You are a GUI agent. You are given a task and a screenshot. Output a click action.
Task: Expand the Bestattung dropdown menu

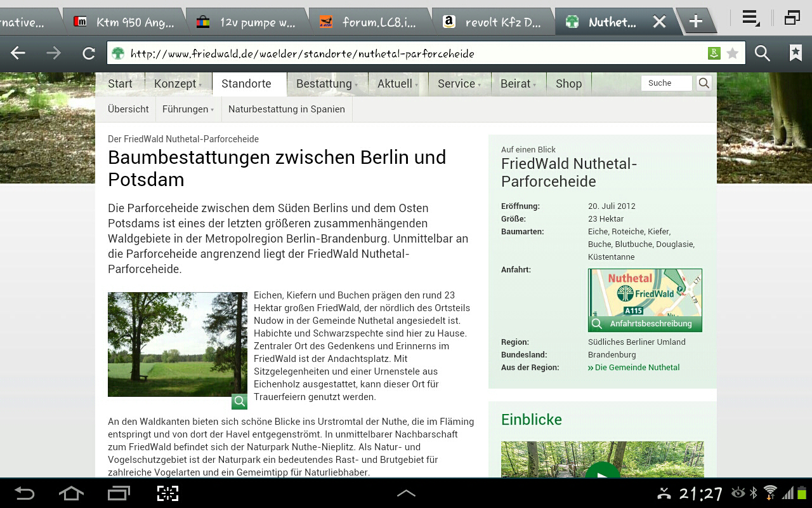(x=326, y=84)
